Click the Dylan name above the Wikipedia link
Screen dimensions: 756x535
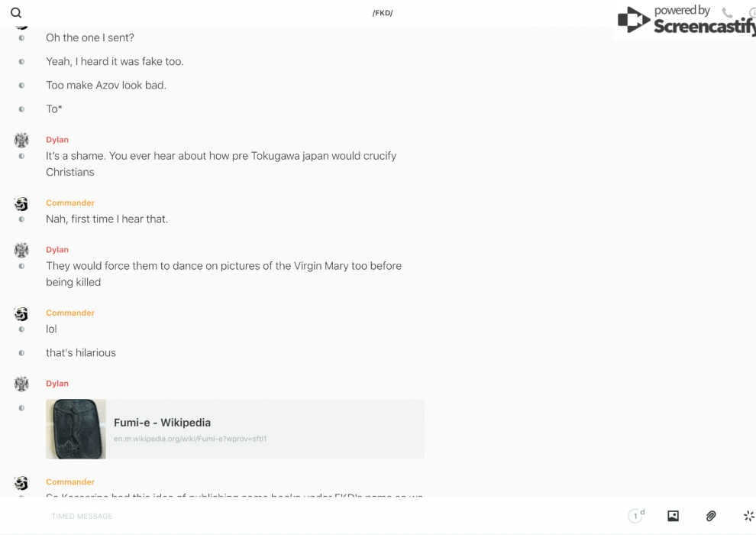(x=57, y=384)
